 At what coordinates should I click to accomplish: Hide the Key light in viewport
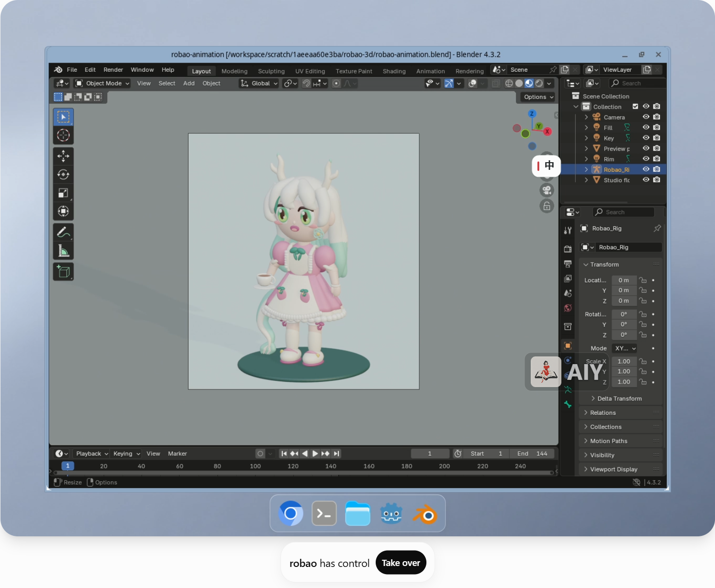[646, 138]
